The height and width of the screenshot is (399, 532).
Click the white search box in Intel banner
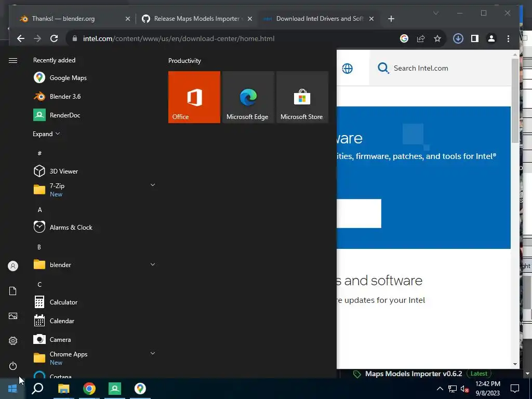point(359,214)
